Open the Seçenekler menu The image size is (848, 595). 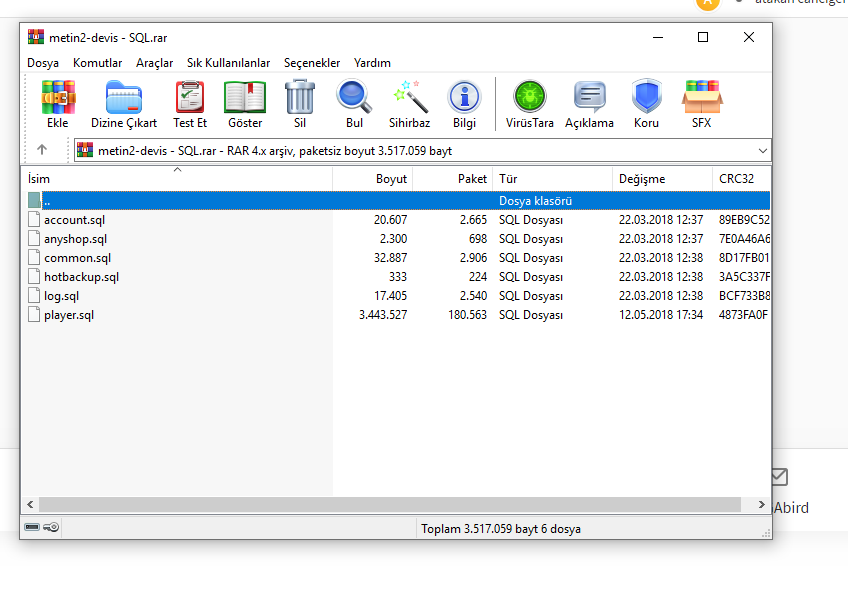[x=312, y=63]
